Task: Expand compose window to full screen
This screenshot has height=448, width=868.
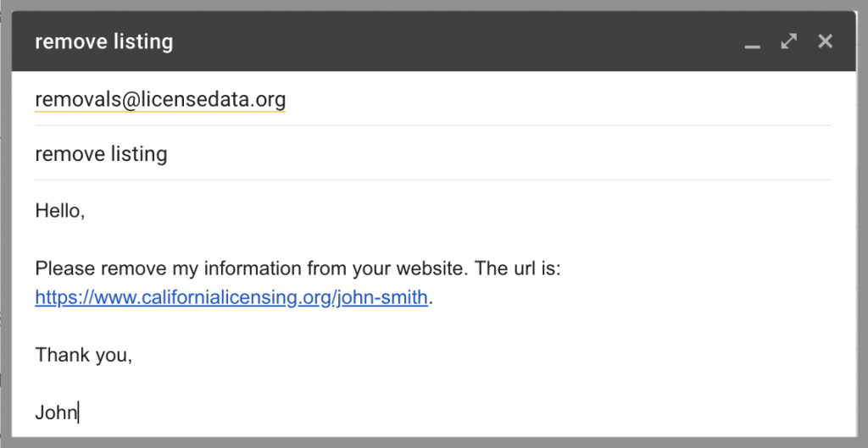Action: click(x=789, y=41)
